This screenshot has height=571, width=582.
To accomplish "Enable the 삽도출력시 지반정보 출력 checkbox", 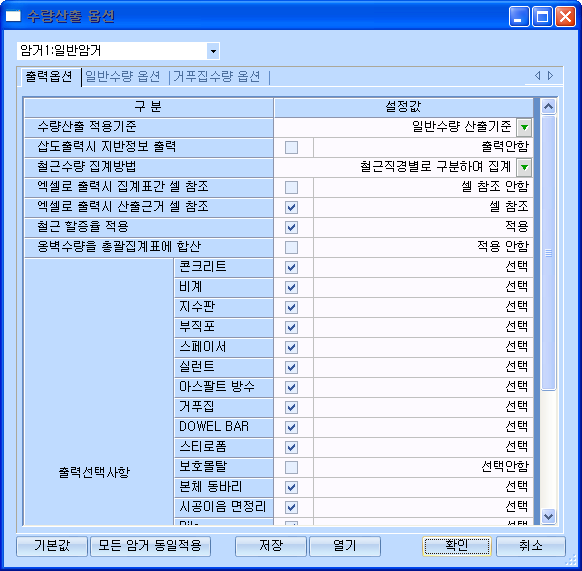I will coord(291,147).
